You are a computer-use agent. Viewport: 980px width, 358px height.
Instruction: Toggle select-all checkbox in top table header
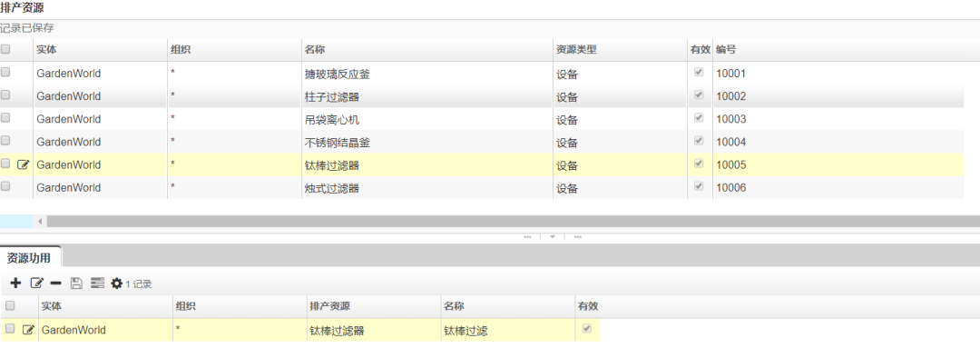coord(5,49)
